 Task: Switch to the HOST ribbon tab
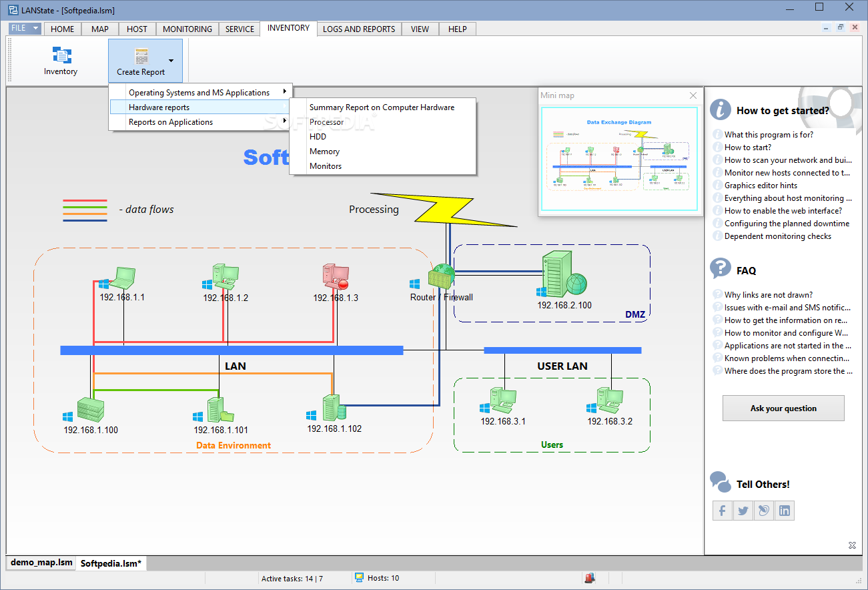pyautogui.click(x=137, y=29)
